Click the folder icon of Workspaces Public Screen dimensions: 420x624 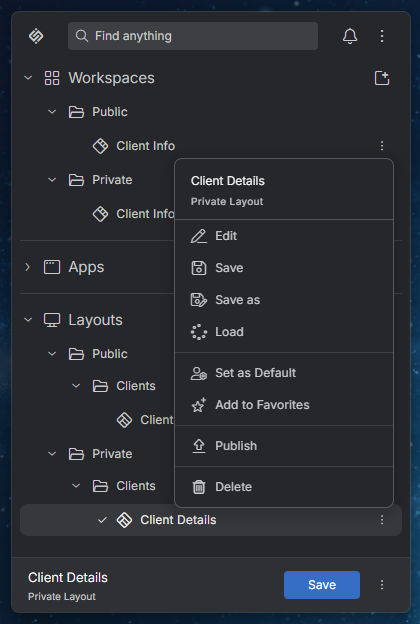coord(76,112)
